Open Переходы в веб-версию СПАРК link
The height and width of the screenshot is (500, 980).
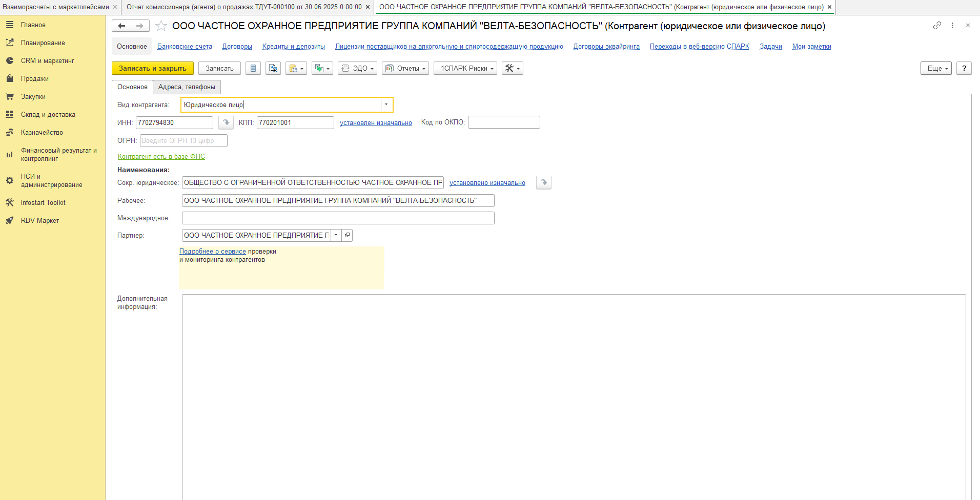[700, 46]
